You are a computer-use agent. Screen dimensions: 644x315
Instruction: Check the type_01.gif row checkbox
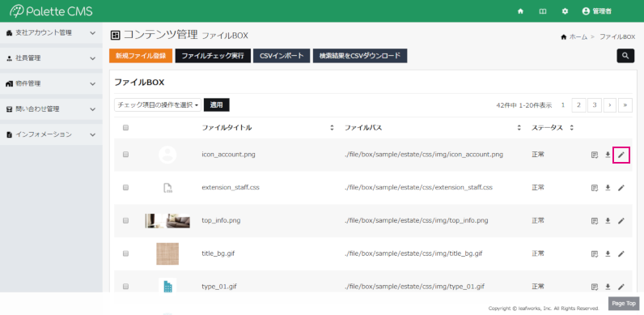pos(125,286)
